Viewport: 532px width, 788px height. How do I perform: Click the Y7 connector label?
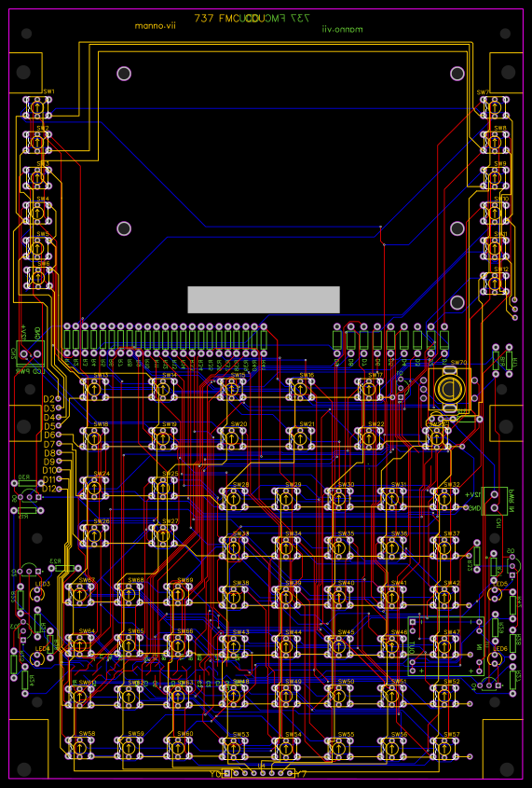300,774
